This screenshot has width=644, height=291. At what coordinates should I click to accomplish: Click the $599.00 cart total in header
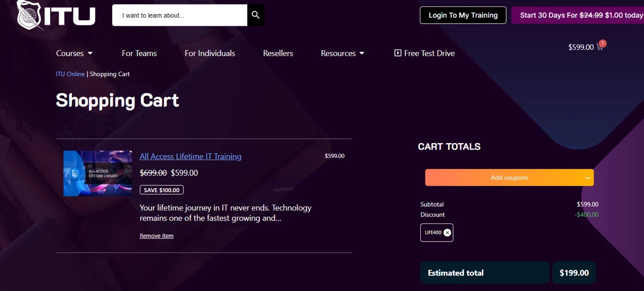(x=581, y=47)
